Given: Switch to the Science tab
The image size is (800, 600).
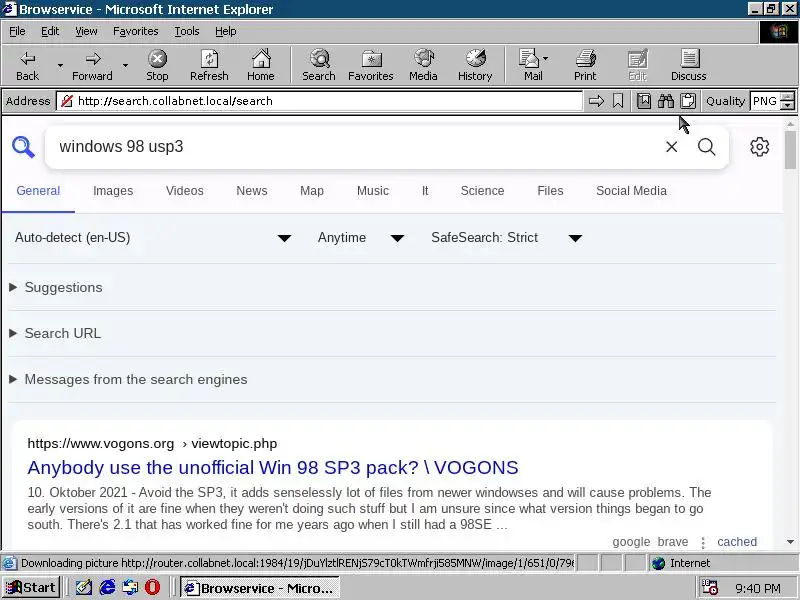Looking at the screenshot, I should (x=483, y=191).
